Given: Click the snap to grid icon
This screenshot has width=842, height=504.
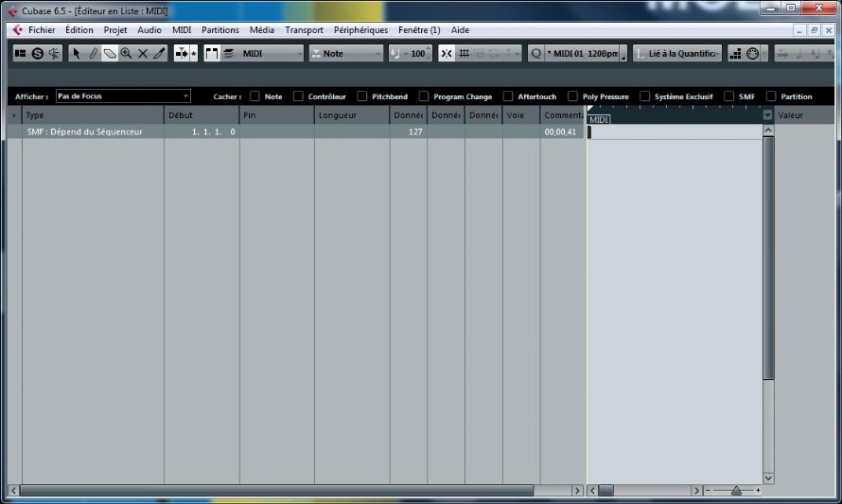Looking at the screenshot, I should (x=464, y=53).
